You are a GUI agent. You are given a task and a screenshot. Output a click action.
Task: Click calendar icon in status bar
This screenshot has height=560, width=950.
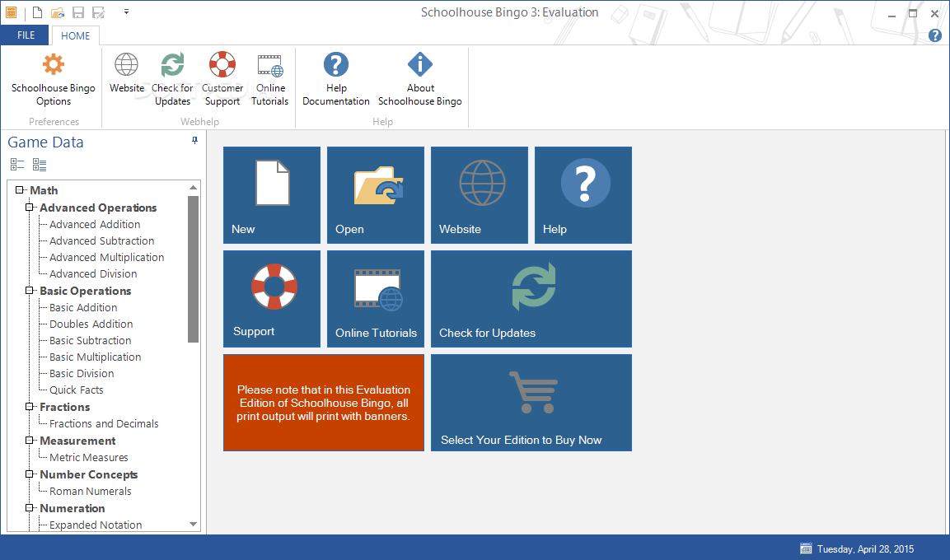(806, 548)
